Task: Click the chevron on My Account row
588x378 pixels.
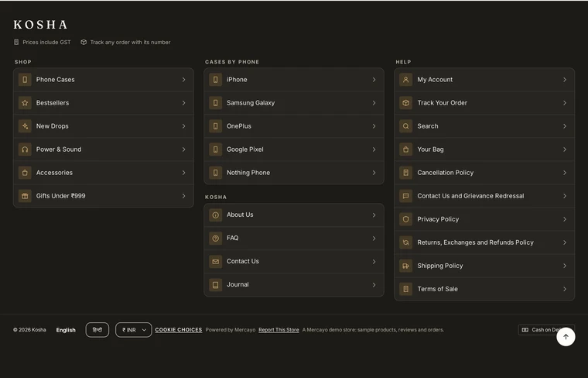Action: 564,80
